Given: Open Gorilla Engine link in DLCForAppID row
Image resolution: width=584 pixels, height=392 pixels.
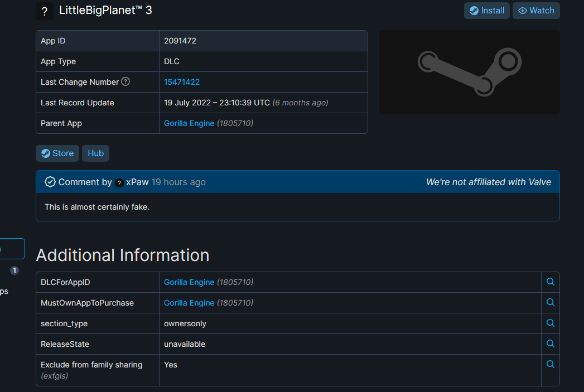Looking at the screenshot, I should (189, 282).
